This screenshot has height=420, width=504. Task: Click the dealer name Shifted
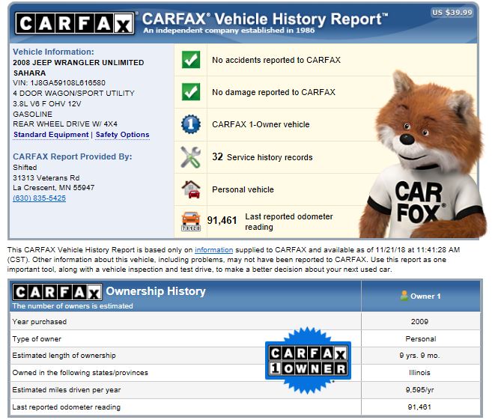(x=25, y=168)
